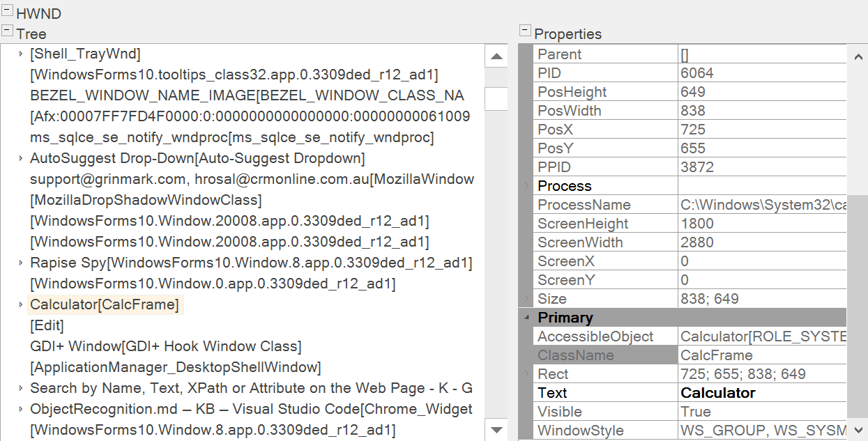Click the Text property value Calculator
This screenshot has width=868, height=441.
click(x=718, y=393)
